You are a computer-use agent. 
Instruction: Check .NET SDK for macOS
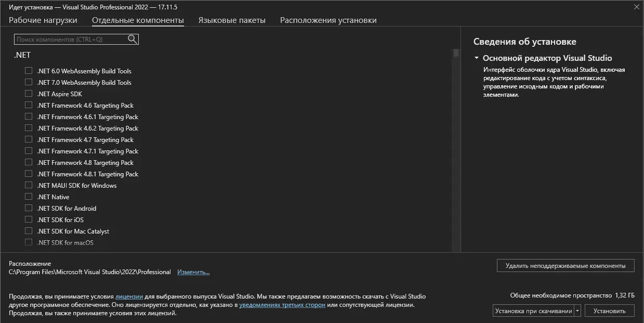29,242
